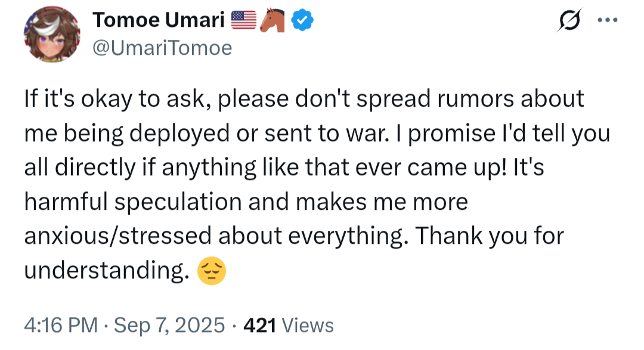Image resolution: width=644 pixels, height=350 pixels.
Task: Open the Grok explain-post icon
Action: point(569,20)
